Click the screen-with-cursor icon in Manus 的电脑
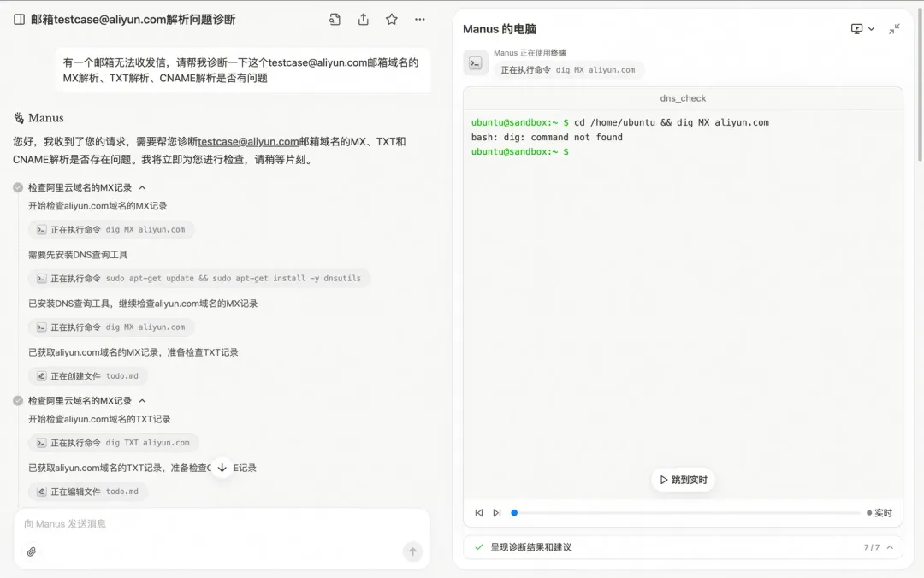This screenshot has width=924, height=578. coord(855,28)
